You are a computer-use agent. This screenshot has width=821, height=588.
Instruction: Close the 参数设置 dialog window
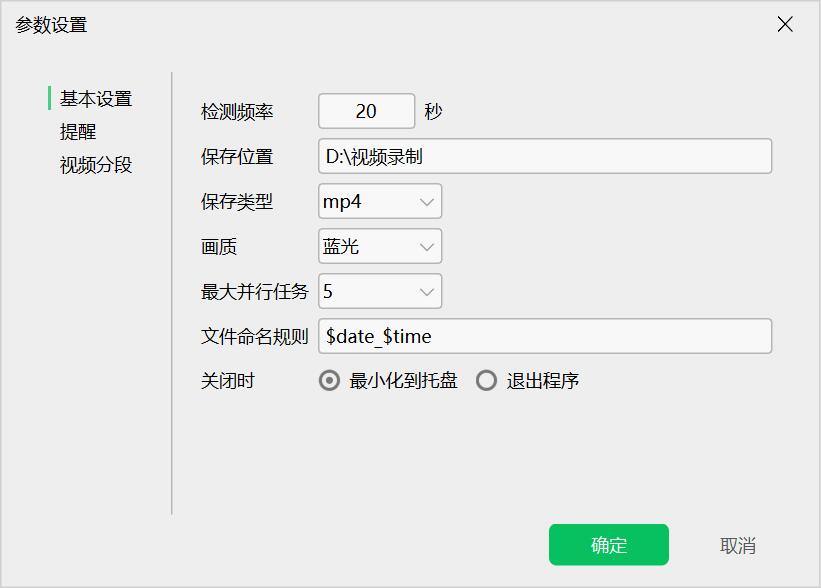785,25
